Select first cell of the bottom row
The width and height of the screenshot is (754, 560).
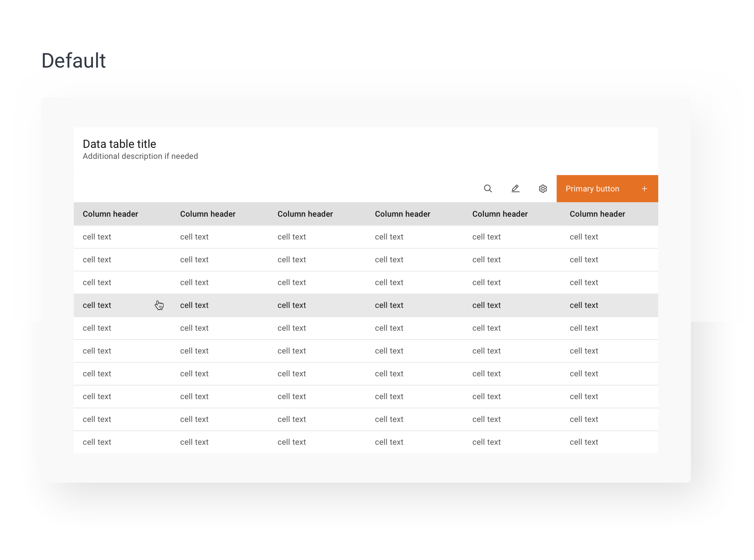[97, 442]
